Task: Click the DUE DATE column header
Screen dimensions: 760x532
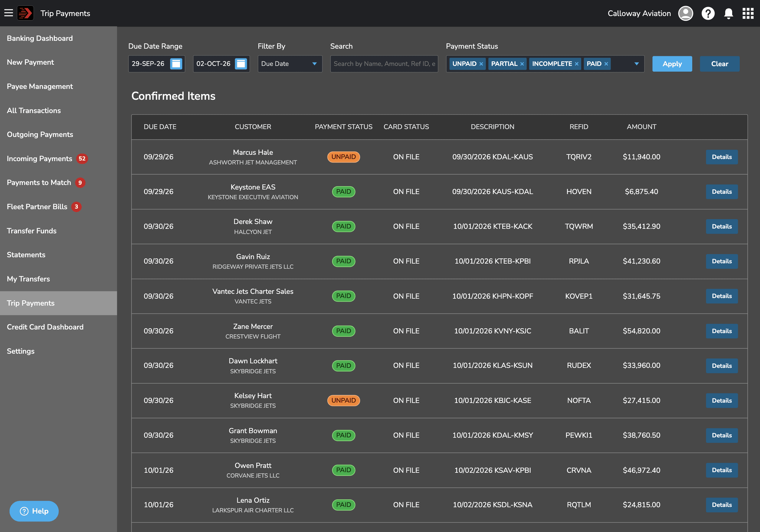Action: tap(160, 127)
